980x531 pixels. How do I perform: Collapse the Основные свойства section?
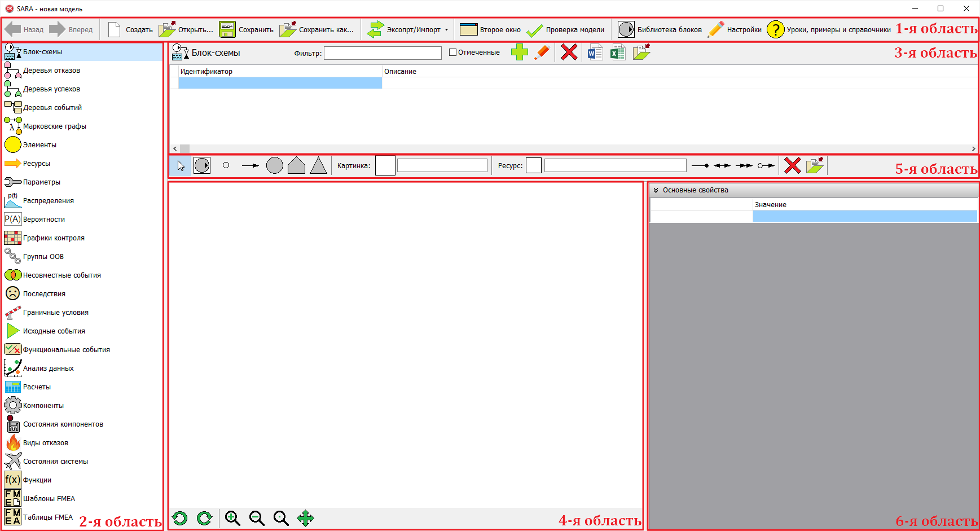(656, 190)
